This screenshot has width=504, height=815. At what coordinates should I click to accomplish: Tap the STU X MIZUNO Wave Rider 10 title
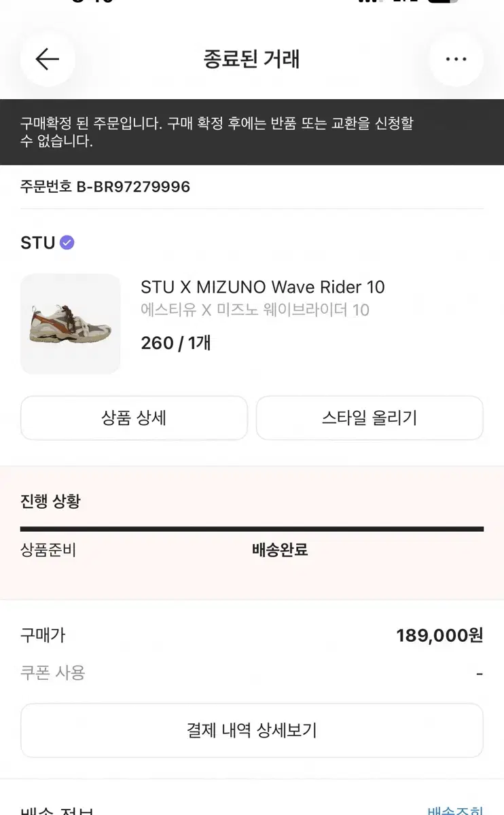click(x=262, y=287)
